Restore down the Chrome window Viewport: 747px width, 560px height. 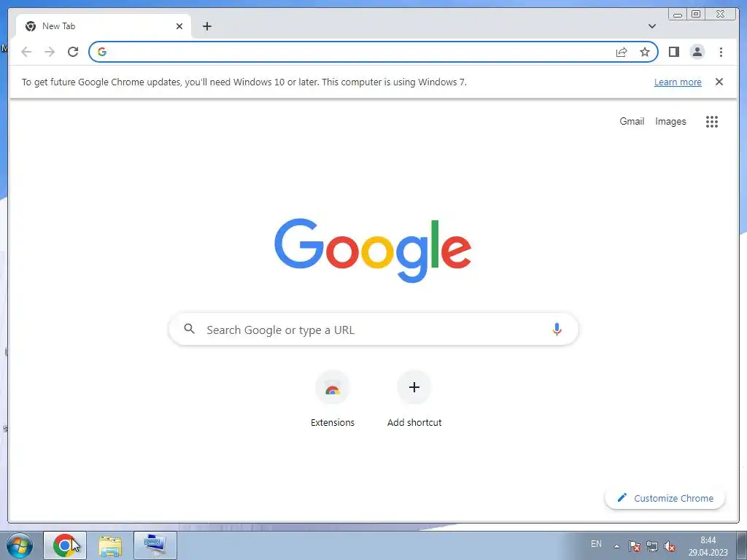click(x=696, y=14)
